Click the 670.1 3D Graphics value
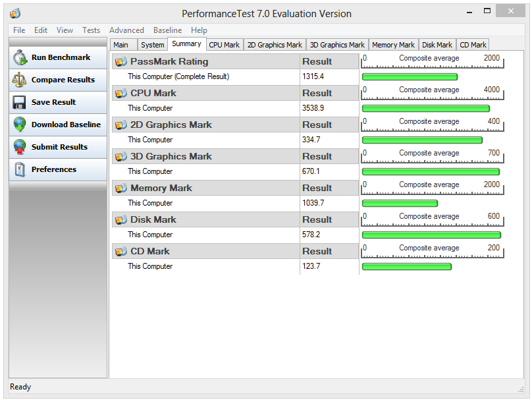 tap(311, 171)
